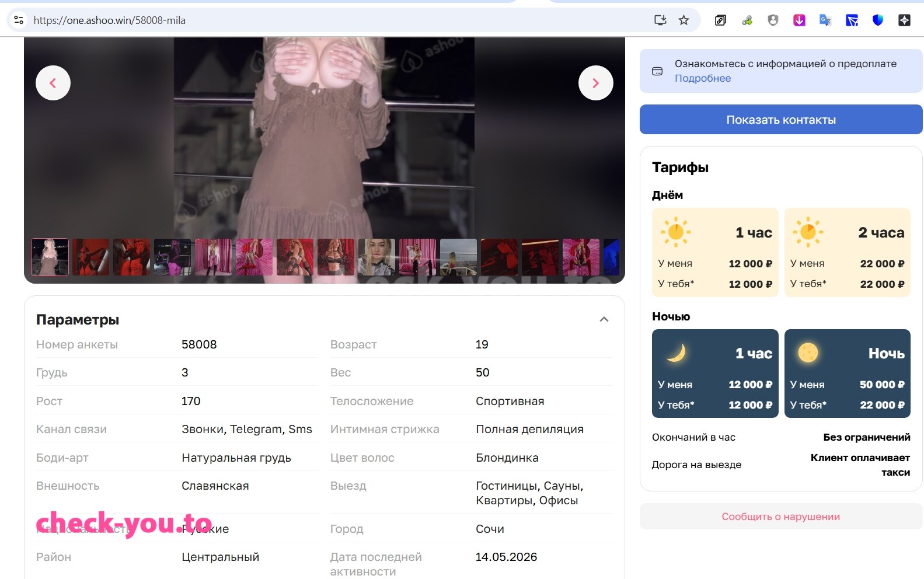Collapse the Параметры section with the chevron

(x=604, y=319)
